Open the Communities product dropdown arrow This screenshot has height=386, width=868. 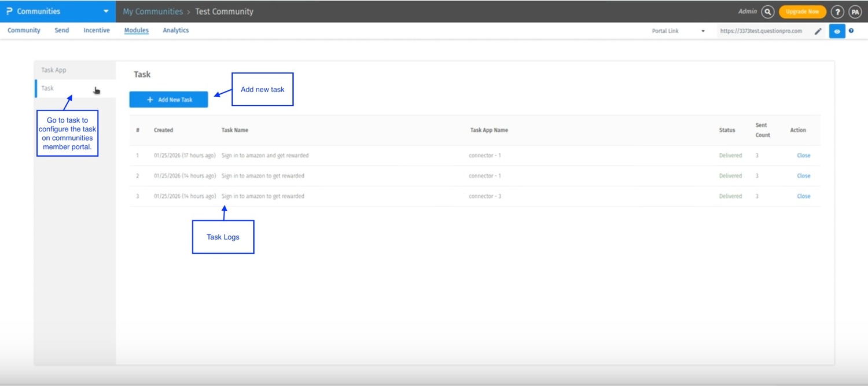pyautogui.click(x=106, y=11)
